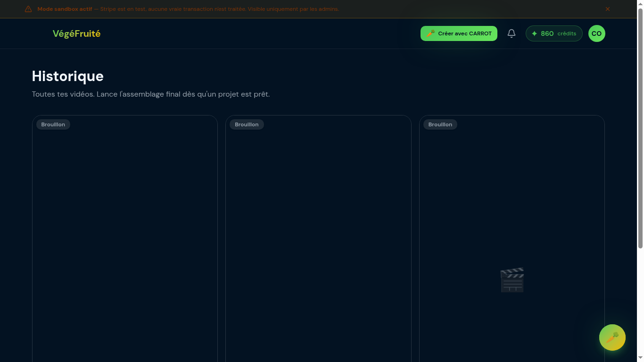Open the floating carrot assistant button
Screen dimensions: 644x362
(x=612, y=337)
